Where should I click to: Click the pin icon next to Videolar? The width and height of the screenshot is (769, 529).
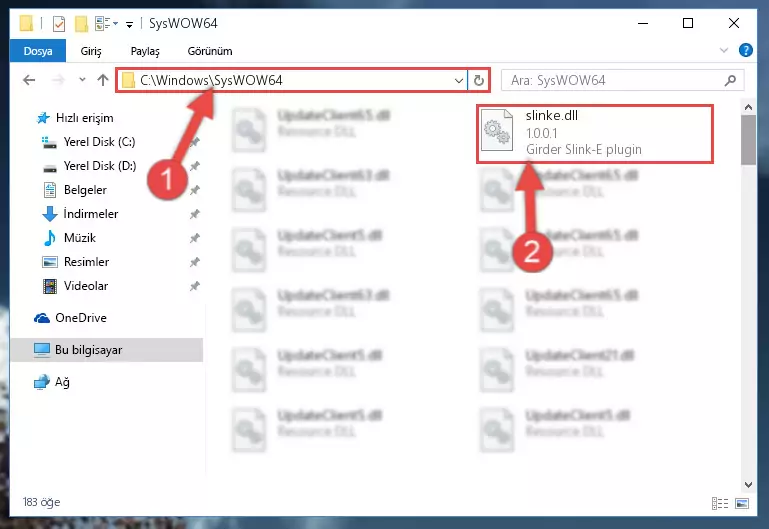(195, 286)
